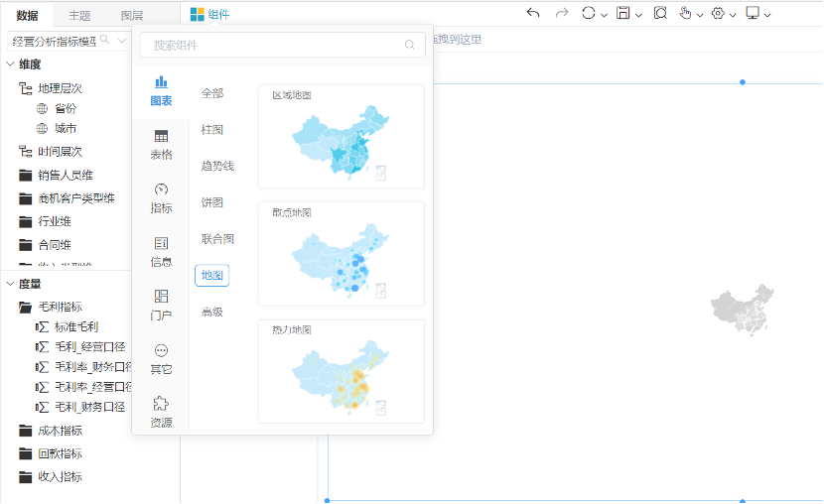
Task: Switch to the 主题 tab
Action: (79, 16)
